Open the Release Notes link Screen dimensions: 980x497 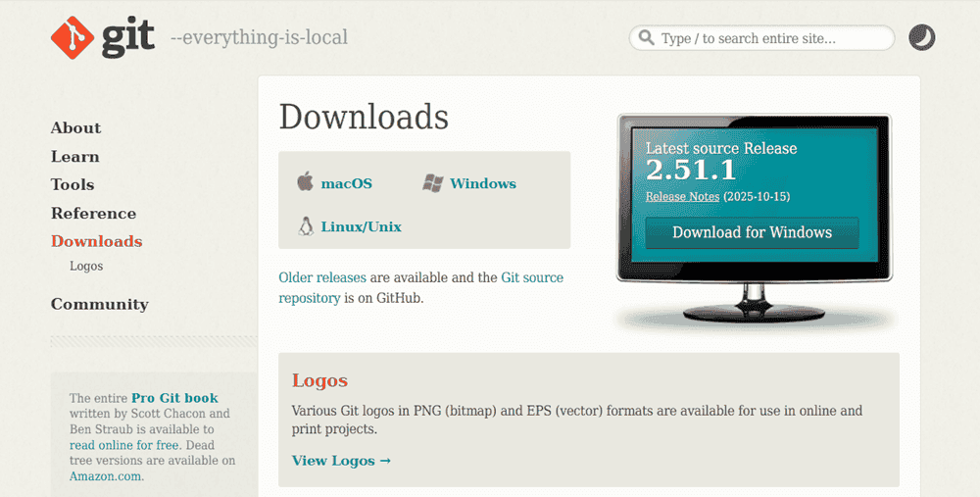tap(682, 196)
